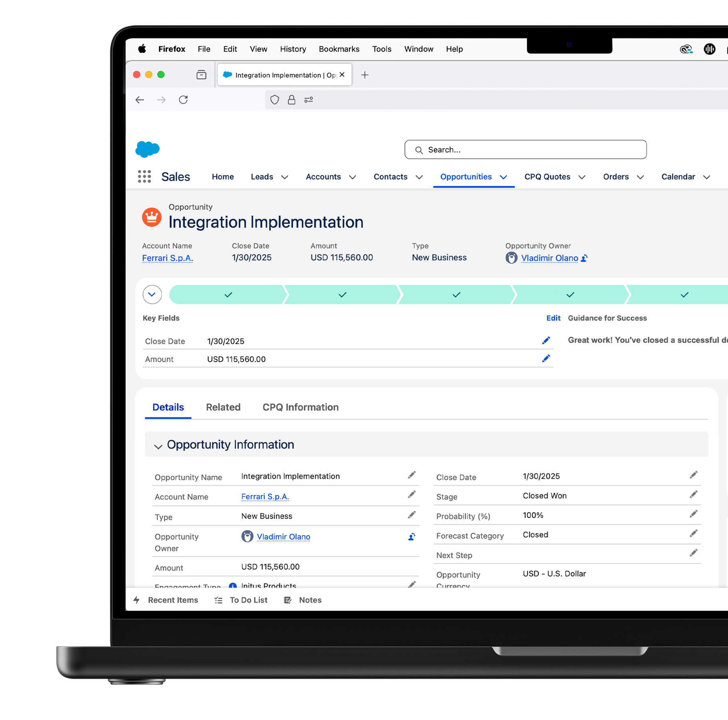Reload the page in Firefox

183,100
